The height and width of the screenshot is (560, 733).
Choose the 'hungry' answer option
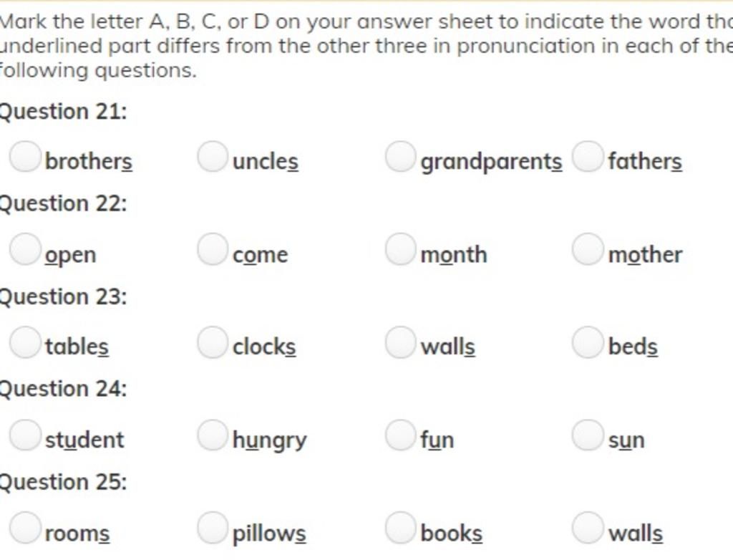213,435
